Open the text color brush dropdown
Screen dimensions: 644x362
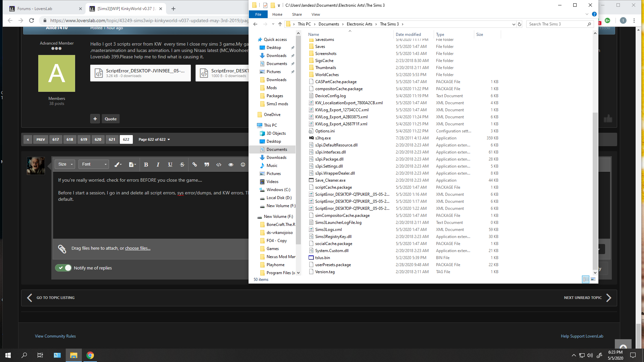tap(118, 165)
